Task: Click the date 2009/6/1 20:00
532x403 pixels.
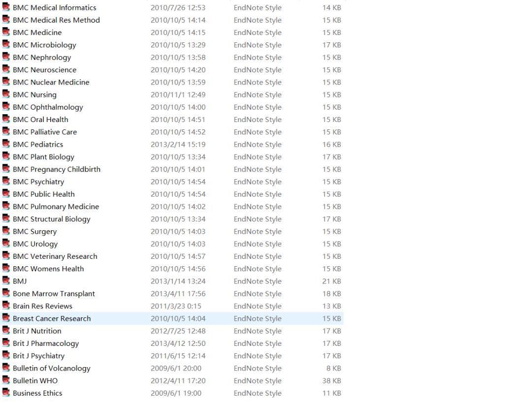Action: pyautogui.click(x=176, y=369)
